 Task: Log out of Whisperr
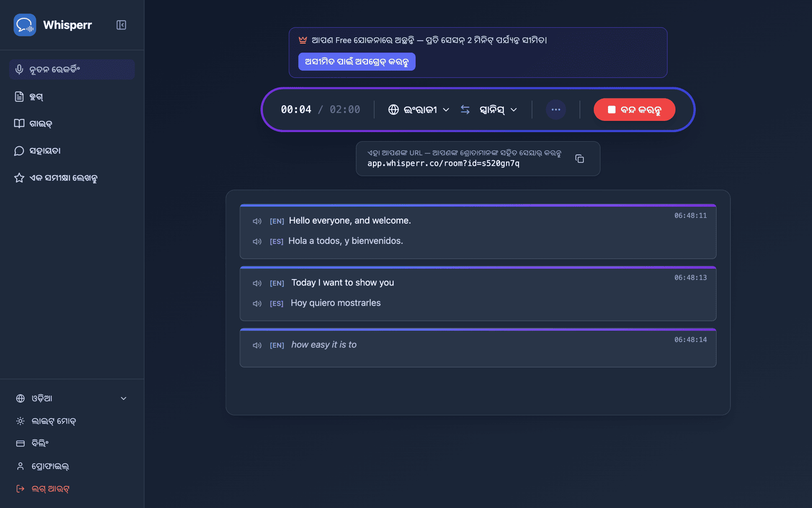tap(72, 489)
